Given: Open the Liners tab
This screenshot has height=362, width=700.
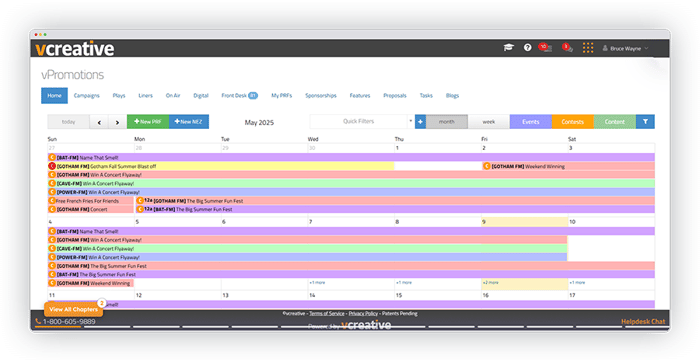Looking at the screenshot, I should pos(146,96).
